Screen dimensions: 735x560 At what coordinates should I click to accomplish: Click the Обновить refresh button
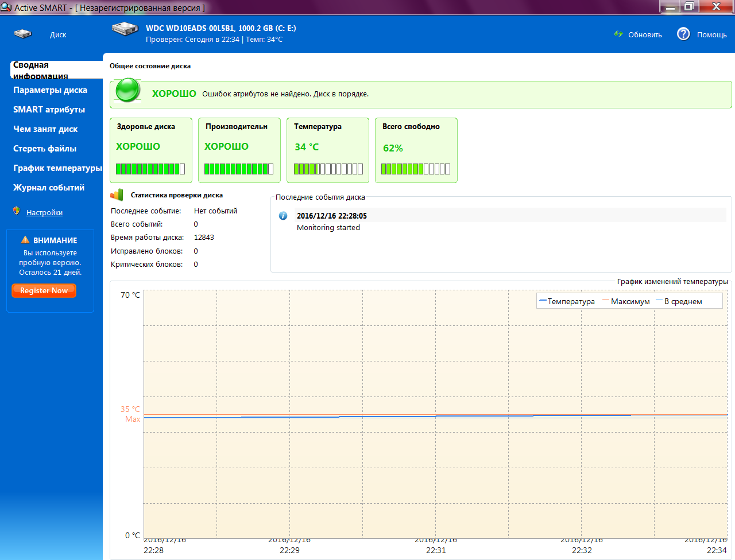(x=644, y=35)
